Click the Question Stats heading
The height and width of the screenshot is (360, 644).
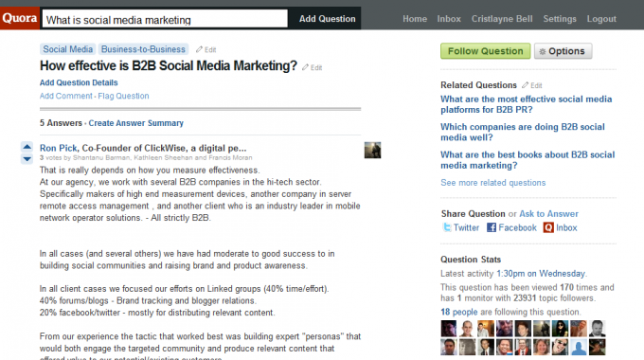(x=471, y=260)
